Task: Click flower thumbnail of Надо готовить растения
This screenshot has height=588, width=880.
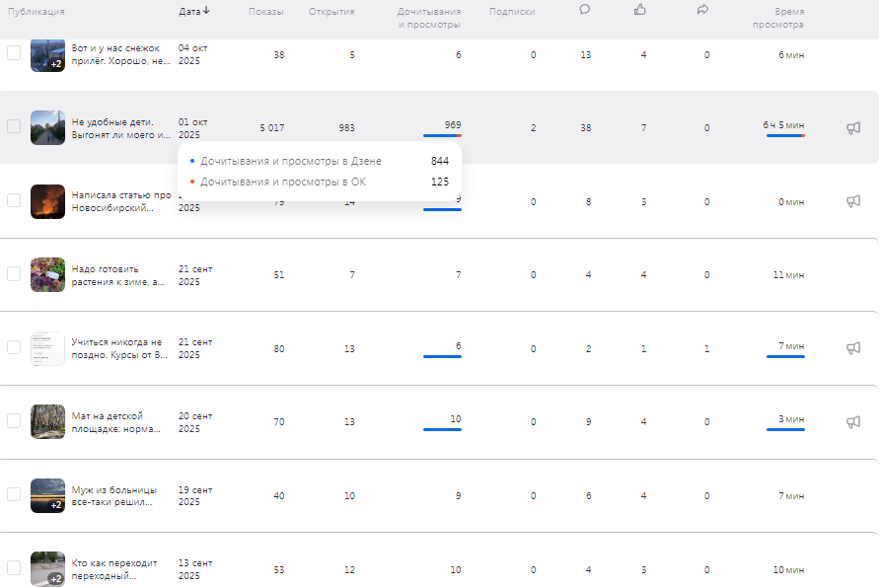Action: tap(47, 275)
